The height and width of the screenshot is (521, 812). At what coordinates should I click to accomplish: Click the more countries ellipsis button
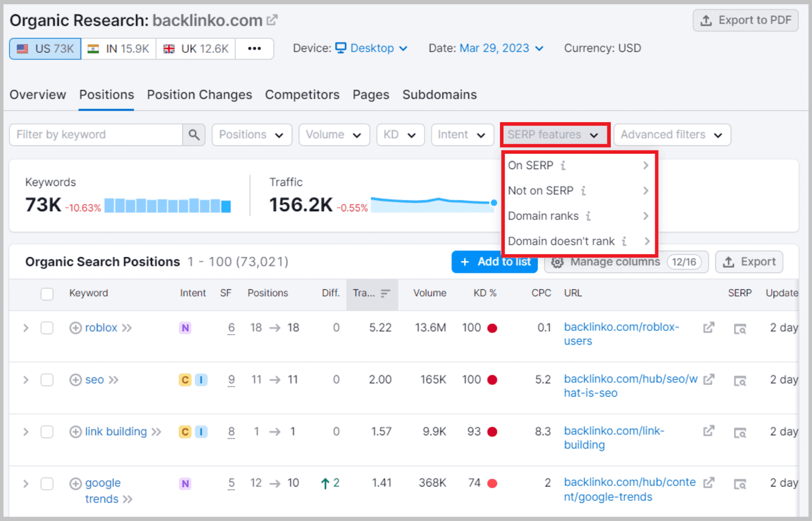click(x=254, y=49)
